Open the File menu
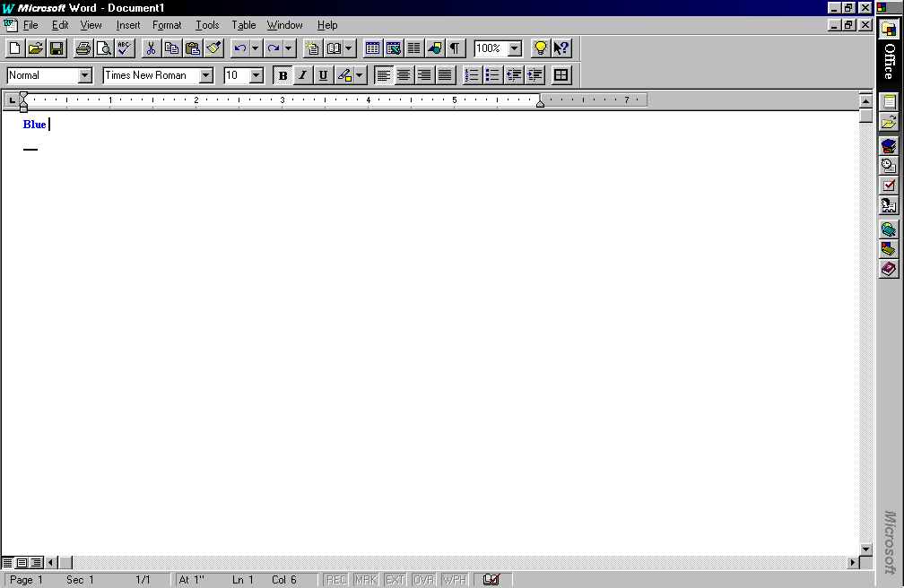The height and width of the screenshot is (588, 904). [x=30, y=25]
